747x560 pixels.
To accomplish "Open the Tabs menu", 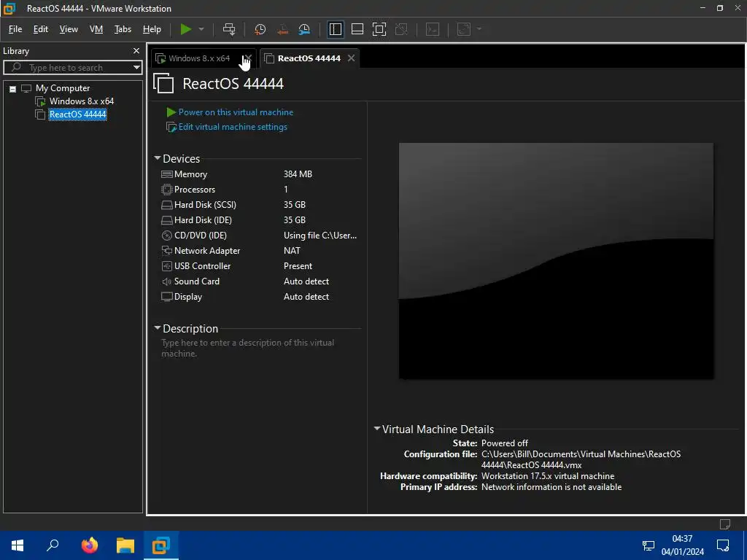I will tap(123, 29).
